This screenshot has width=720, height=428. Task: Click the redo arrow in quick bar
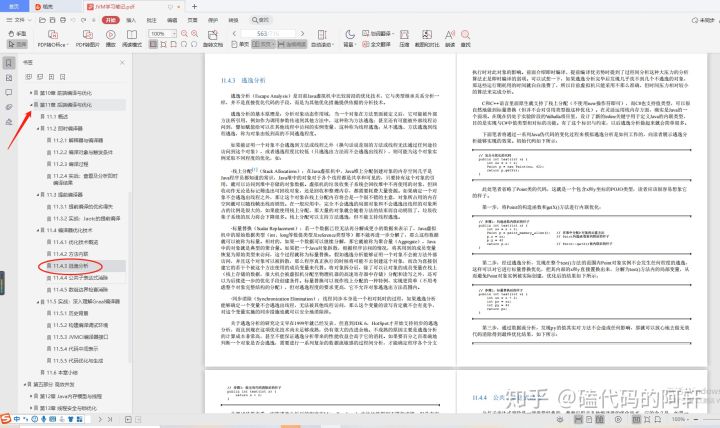84,20
